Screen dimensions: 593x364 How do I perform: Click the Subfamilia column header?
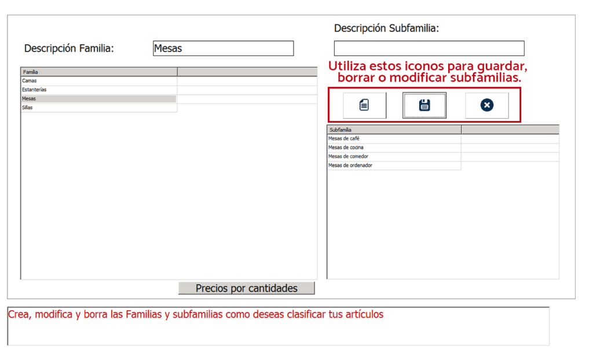(394, 130)
